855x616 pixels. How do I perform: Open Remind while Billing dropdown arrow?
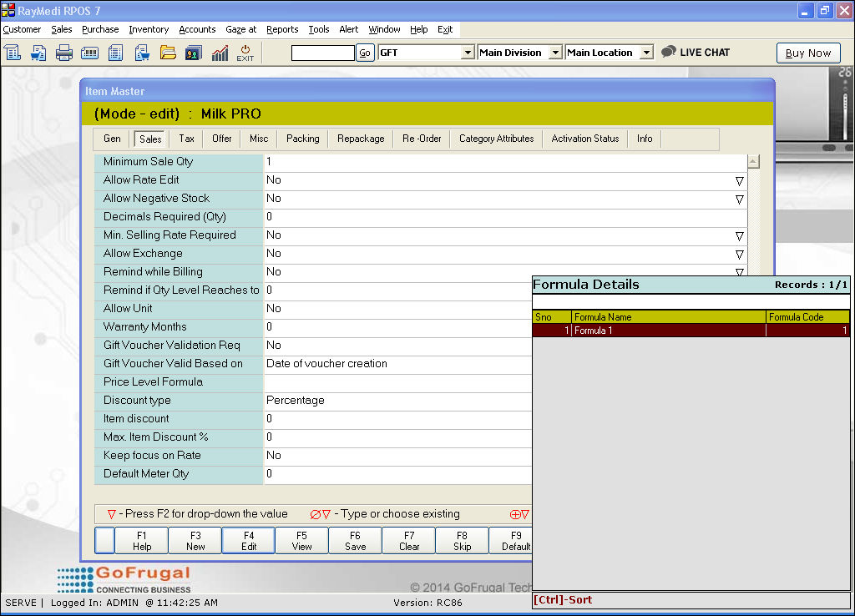tap(740, 271)
